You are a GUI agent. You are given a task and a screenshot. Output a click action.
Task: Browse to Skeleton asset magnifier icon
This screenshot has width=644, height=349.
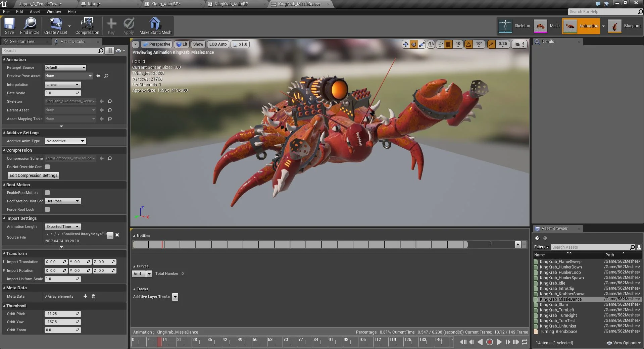[x=109, y=101]
